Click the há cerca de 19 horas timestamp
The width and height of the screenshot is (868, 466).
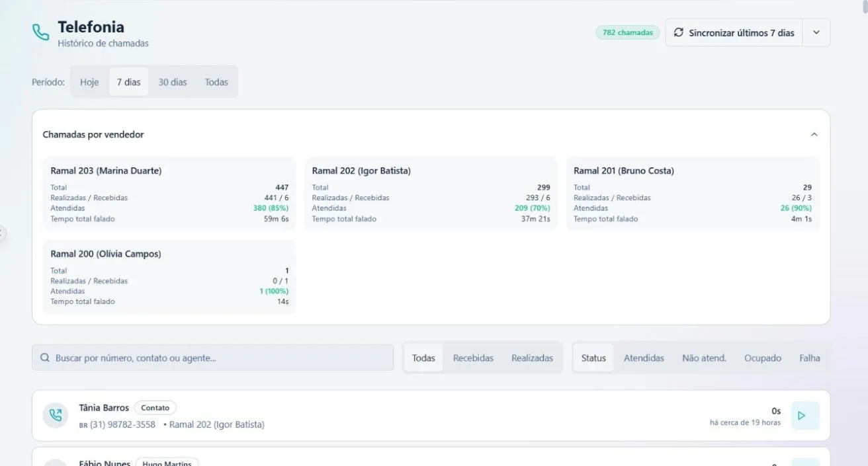(745, 422)
